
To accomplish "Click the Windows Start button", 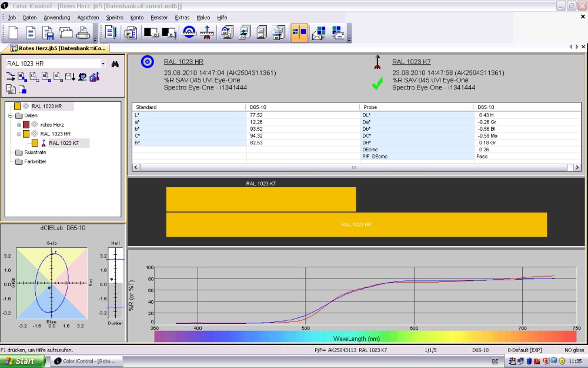I will click(x=22, y=361).
